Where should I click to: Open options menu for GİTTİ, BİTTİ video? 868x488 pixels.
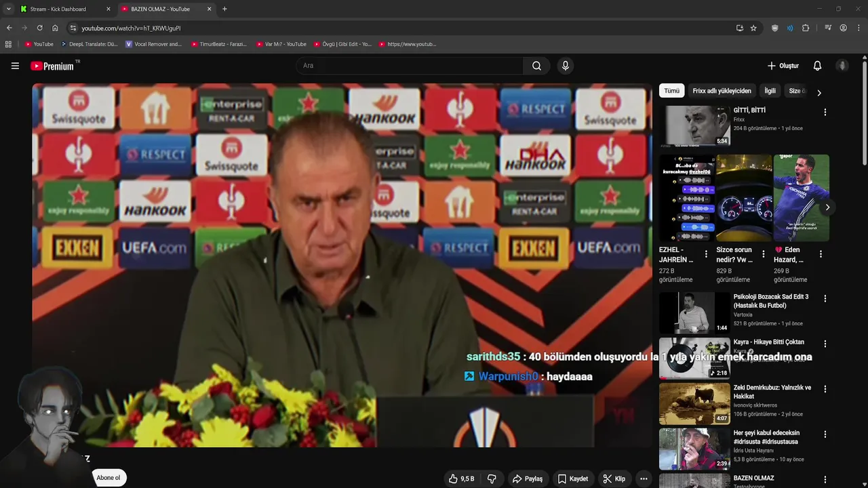click(x=825, y=112)
